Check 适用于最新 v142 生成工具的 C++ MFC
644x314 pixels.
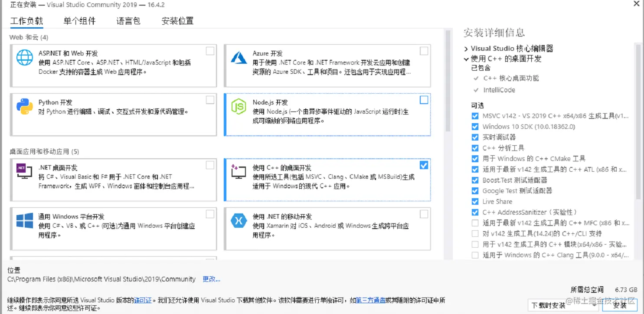[x=475, y=223]
